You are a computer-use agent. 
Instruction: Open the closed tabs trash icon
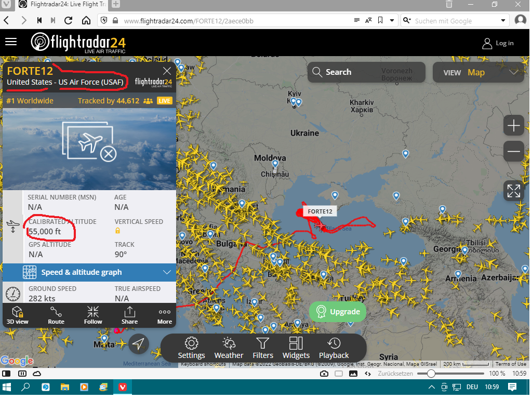(449, 4)
